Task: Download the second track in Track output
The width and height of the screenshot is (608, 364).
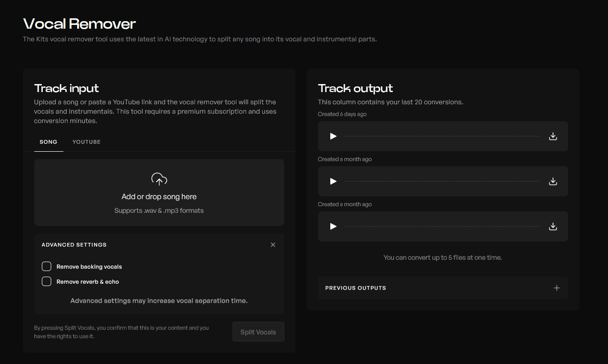Action: [553, 181]
